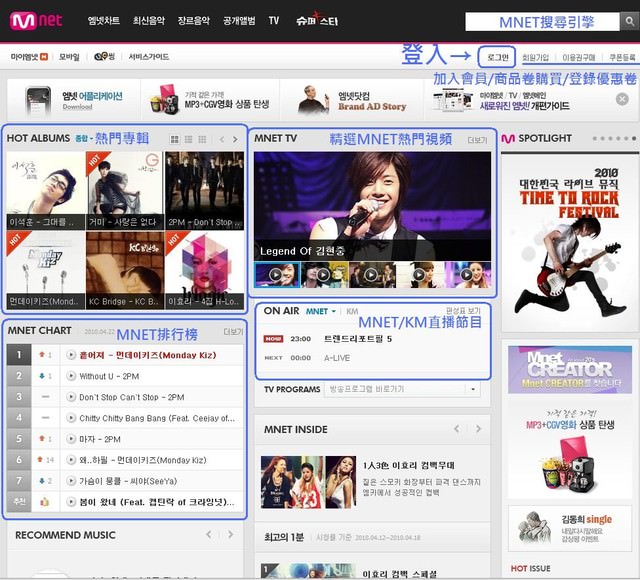Click 더보기 in MNET TV header
The image size is (640, 580).
click(x=477, y=140)
